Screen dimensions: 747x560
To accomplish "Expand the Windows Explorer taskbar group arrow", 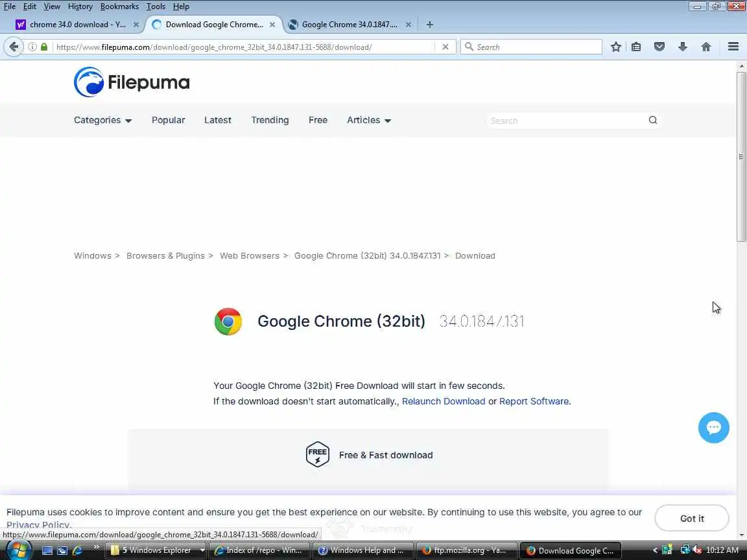I will [202, 550].
